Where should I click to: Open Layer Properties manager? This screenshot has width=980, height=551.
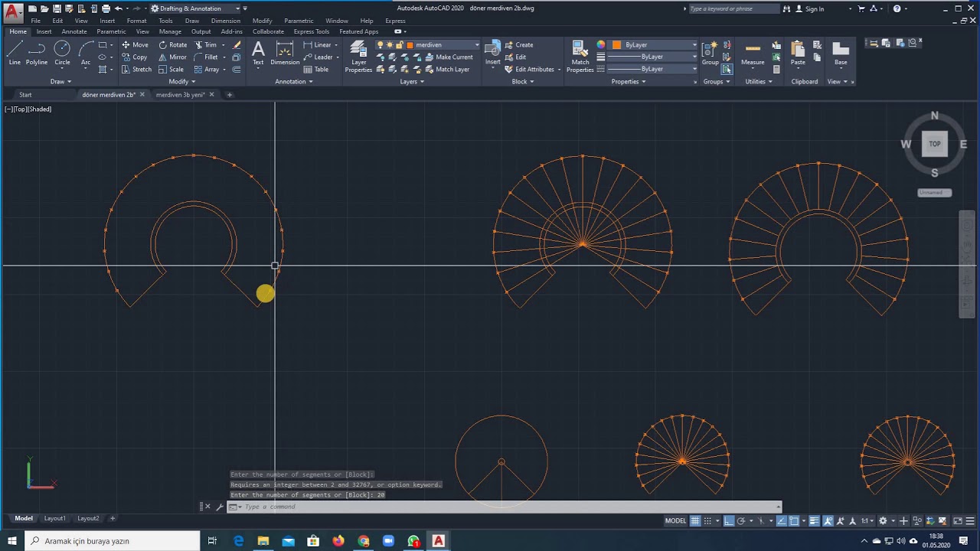point(358,57)
